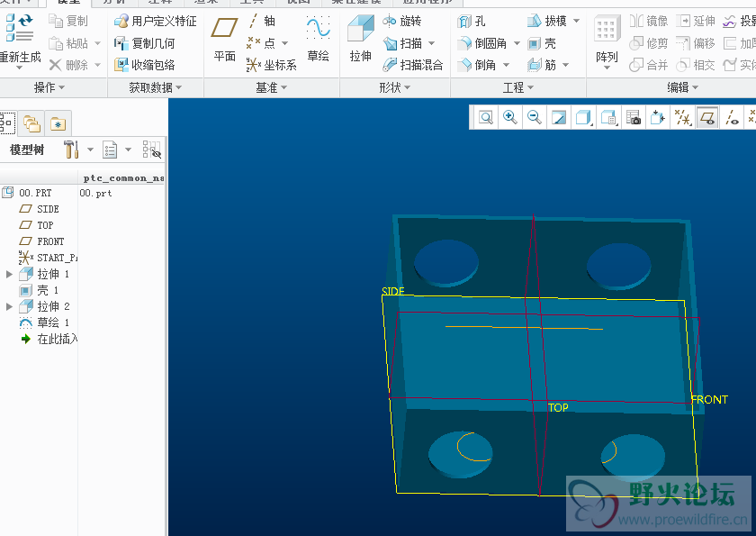Toggle datum plane display visibility

coord(707,117)
